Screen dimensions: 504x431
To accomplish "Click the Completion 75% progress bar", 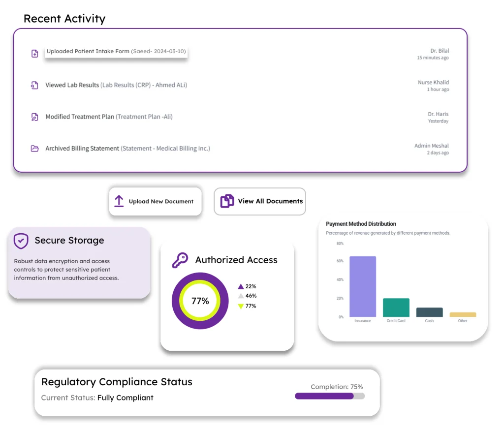I will (329, 396).
